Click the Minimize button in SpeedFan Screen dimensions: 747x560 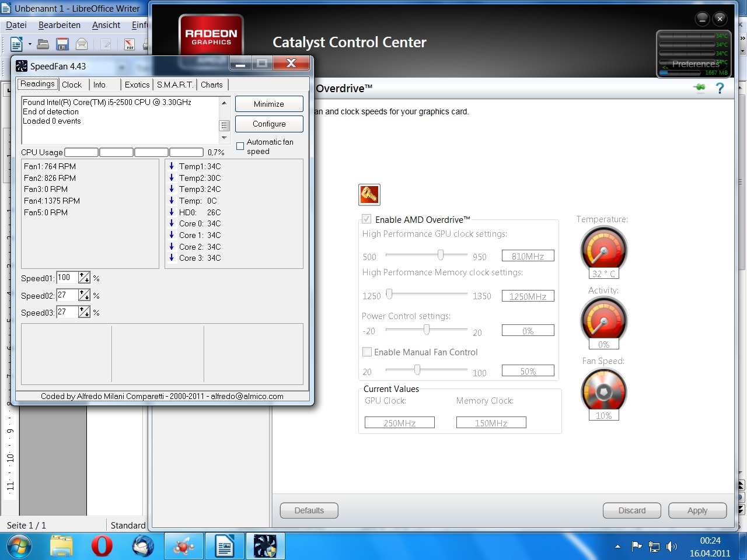(269, 104)
